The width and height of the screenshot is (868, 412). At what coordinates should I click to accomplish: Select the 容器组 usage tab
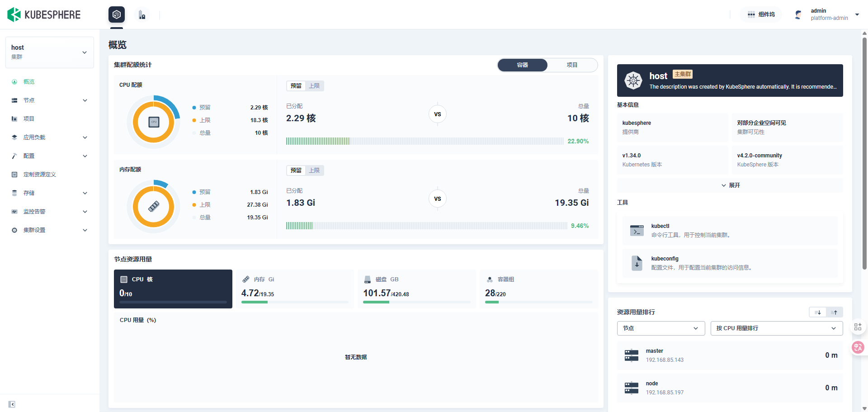point(539,289)
